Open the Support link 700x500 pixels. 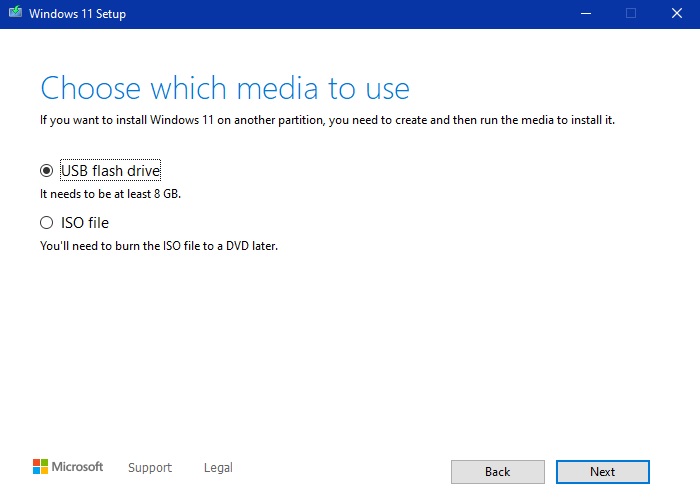[x=150, y=467]
